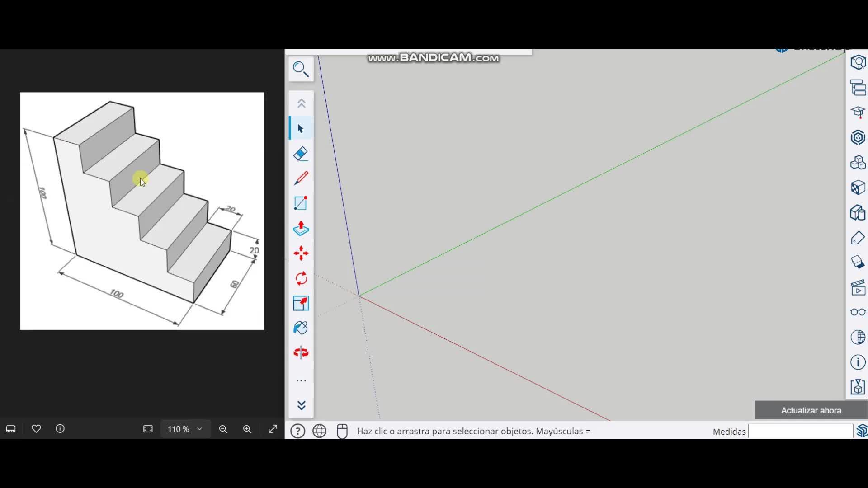This screenshot has height=488, width=868.
Task: Click the Actualizar ahora button
Action: coord(811,410)
